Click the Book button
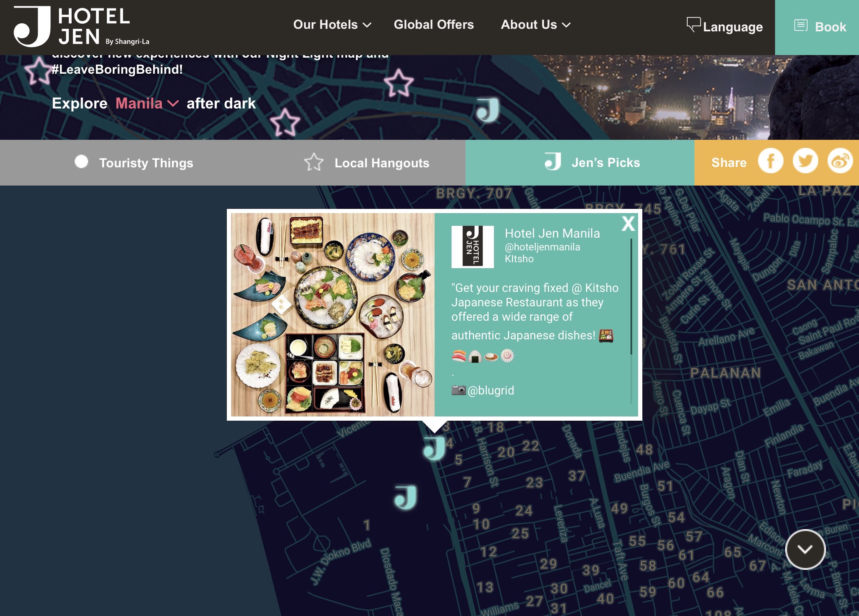The height and width of the screenshot is (616, 859). [817, 27]
